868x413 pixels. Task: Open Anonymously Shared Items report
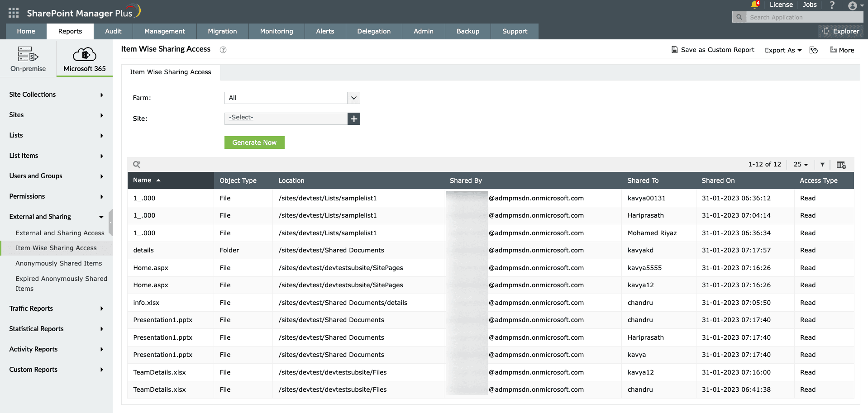click(59, 263)
